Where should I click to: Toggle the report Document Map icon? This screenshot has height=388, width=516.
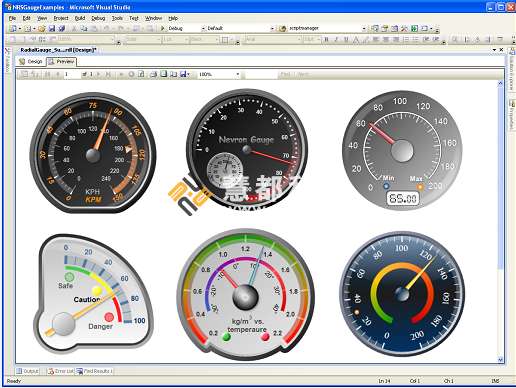coord(24,74)
